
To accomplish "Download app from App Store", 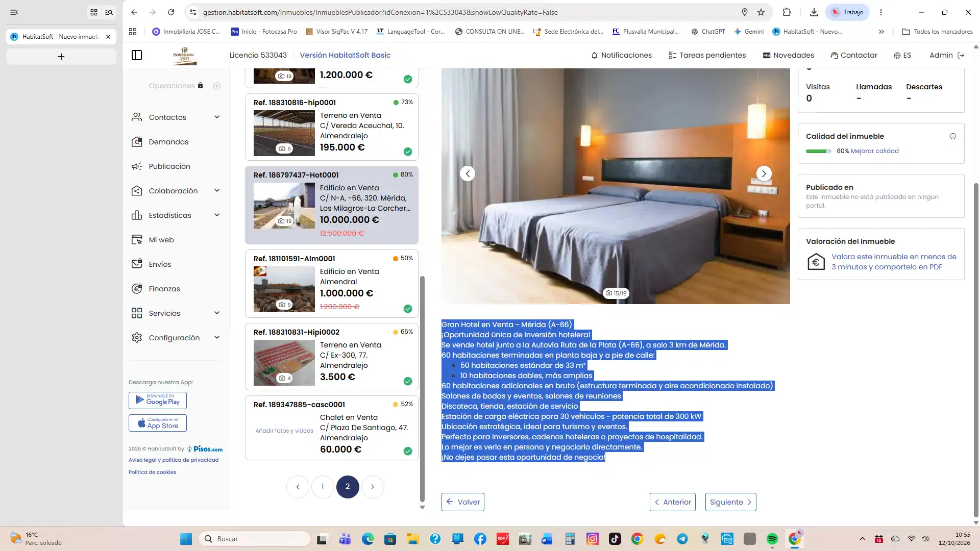I will point(158,423).
